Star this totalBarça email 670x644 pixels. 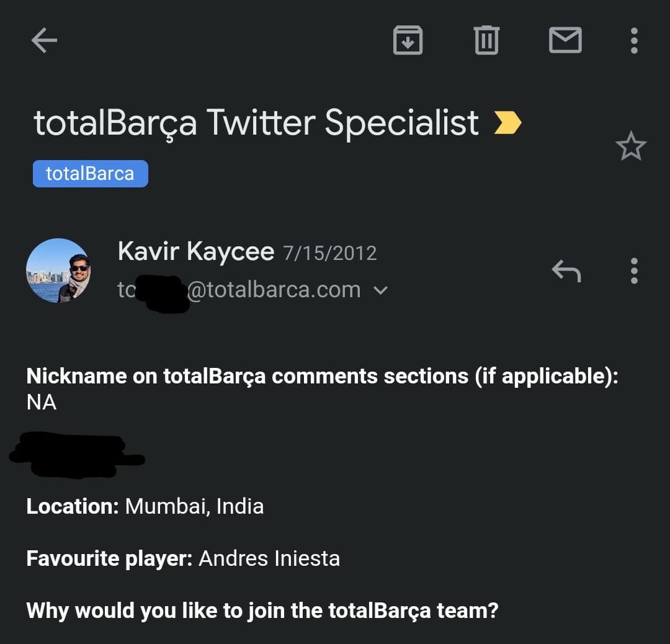pos(630,146)
